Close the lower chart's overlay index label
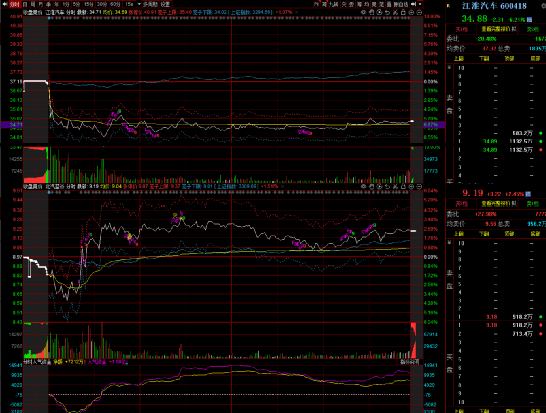The height and width of the screenshot is (413, 546). tap(282, 187)
